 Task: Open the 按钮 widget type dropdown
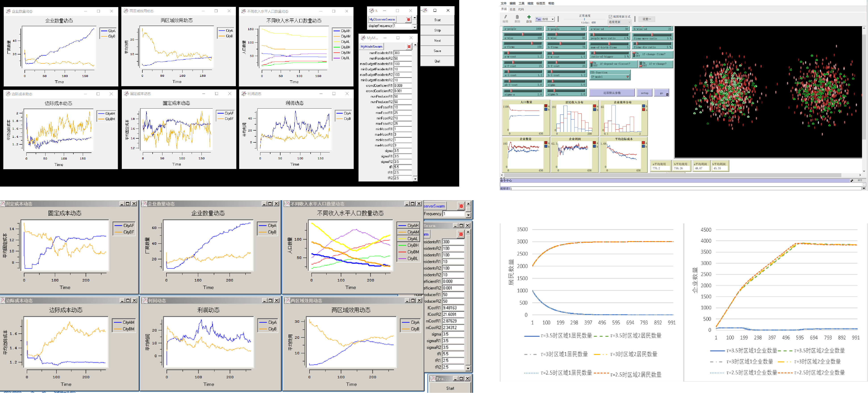point(545,19)
